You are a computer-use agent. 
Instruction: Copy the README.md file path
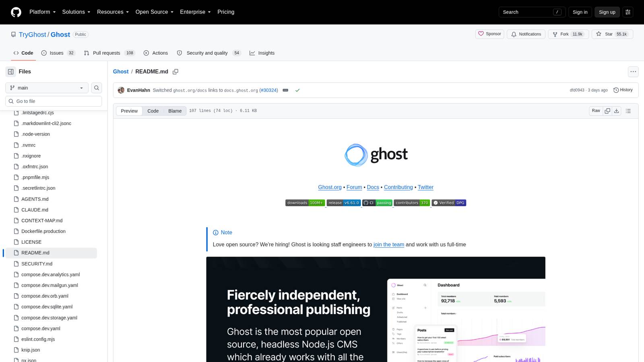(x=175, y=72)
